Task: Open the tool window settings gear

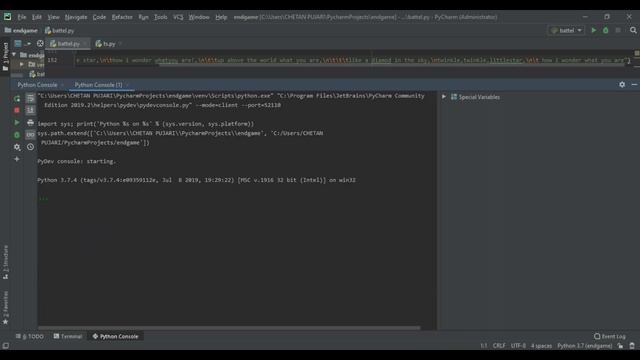Action: [622, 84]
